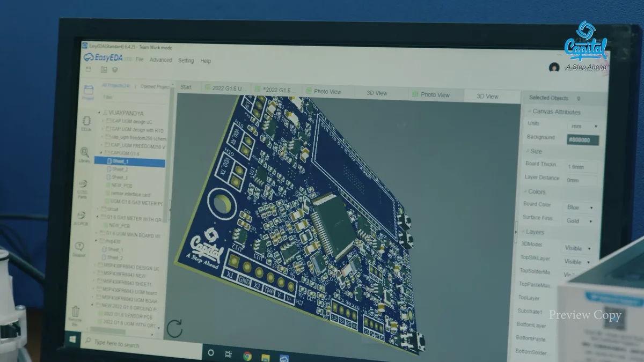
Task: Open the Recycle Bin sidebar icon
Action: click(76, 315)
